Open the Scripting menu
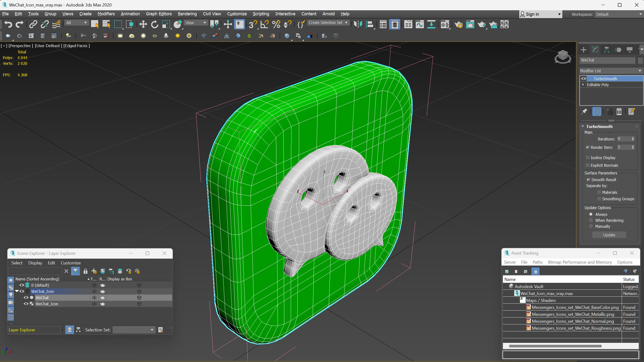 [x=261, y=14]
